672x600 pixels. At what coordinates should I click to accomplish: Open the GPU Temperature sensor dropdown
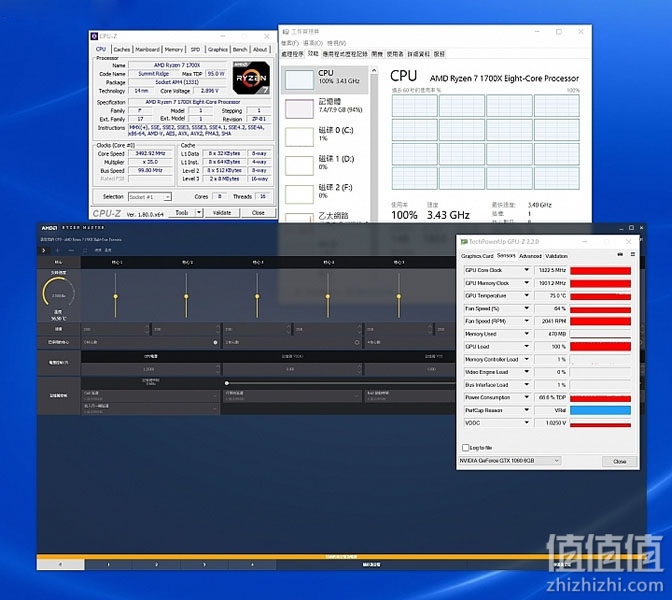[527, 295]
